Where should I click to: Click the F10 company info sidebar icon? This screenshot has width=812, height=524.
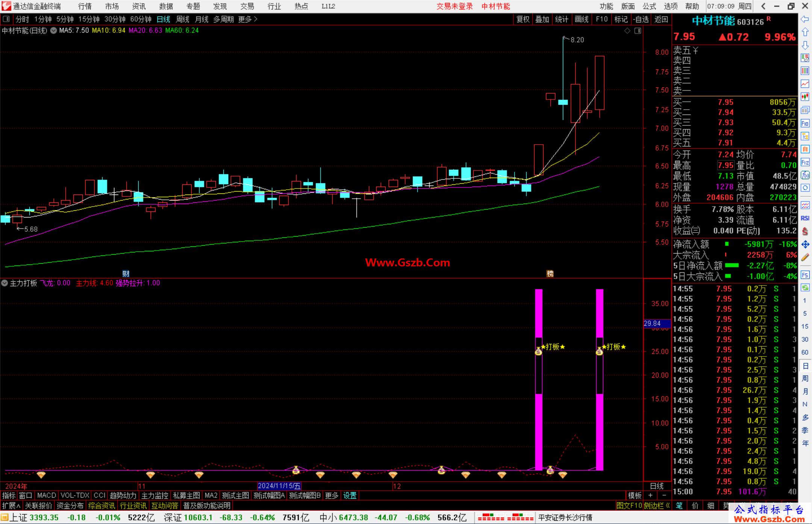[x=805, y=123]
